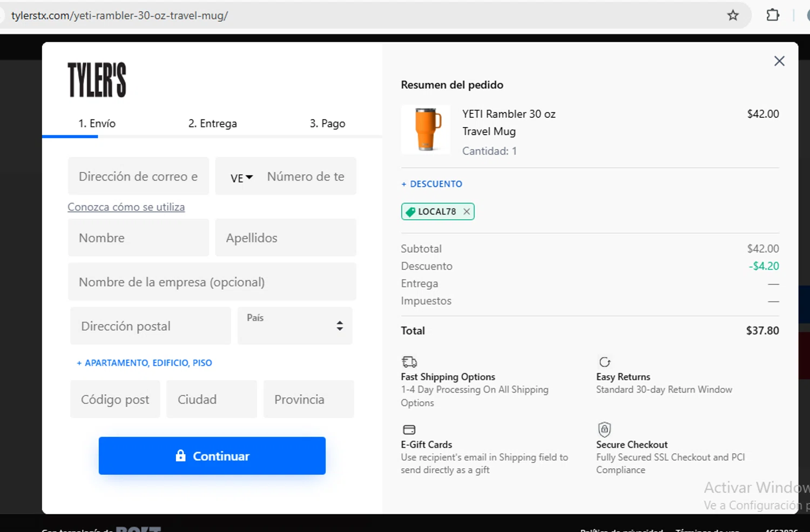The width and height of the screenshot is (810, 532).
Task: Click the Fast Shipping Options heading
Action: click(x=448, y=377)
